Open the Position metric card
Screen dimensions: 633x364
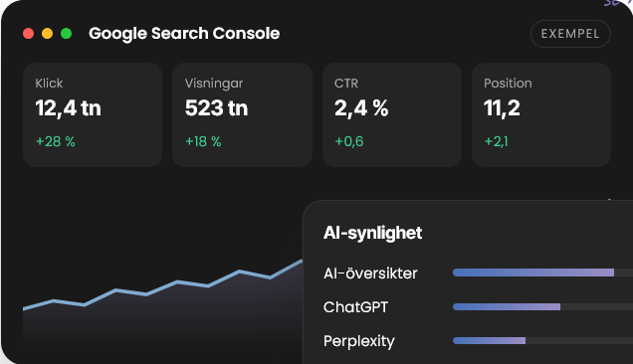click(541, 114)
